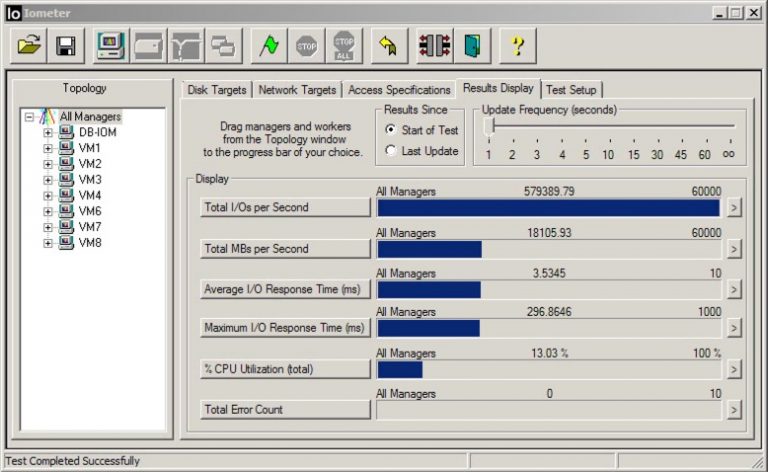Open presentation meter for Total Error Count row
Screen dimensions: 768x472
[x=734, y=410]
